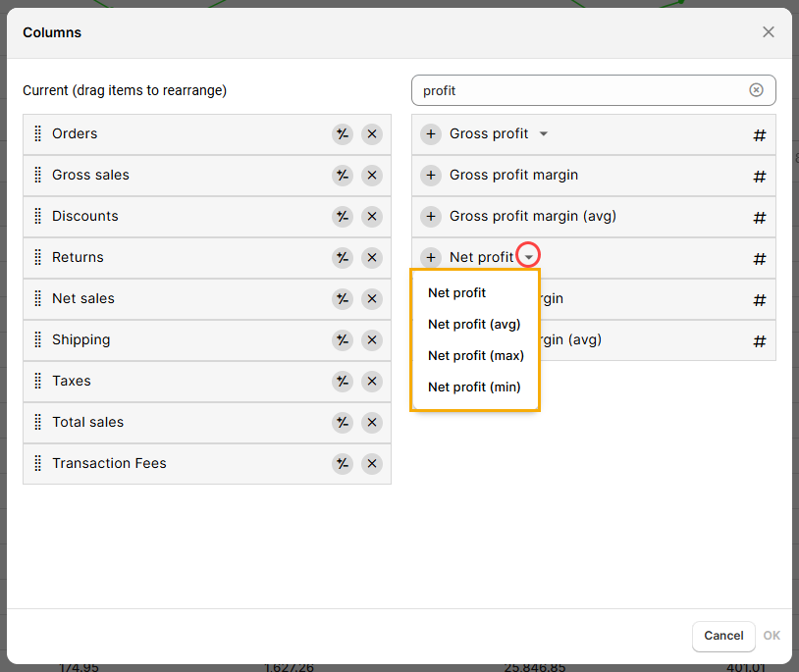This screenshot has height=672, width=799.
Task: Add the Gross profit margin (avg) column
Action: click(431, 217)
